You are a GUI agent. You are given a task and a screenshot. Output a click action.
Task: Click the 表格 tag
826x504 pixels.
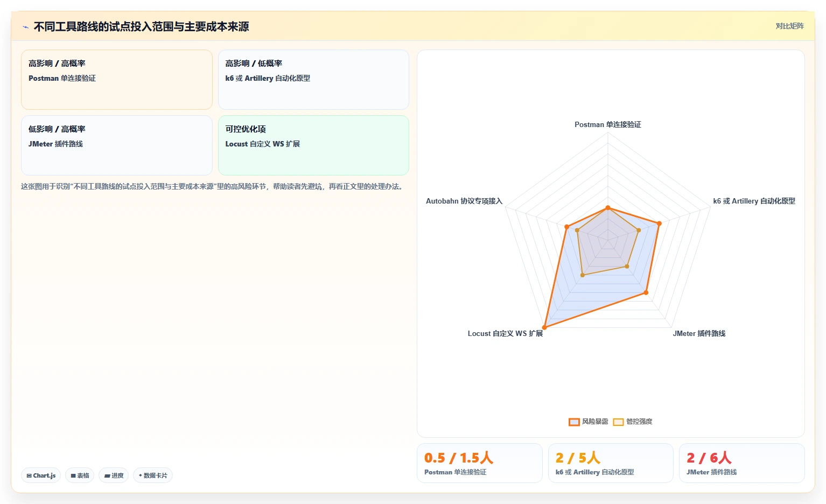(x=80, y=475)
